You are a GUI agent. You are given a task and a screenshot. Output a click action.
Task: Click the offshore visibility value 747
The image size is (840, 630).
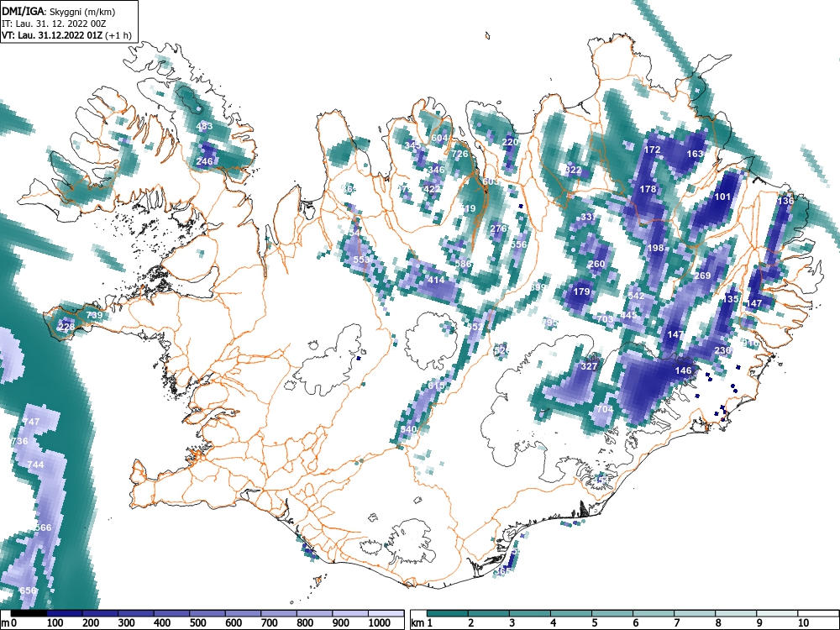(31, 422)
